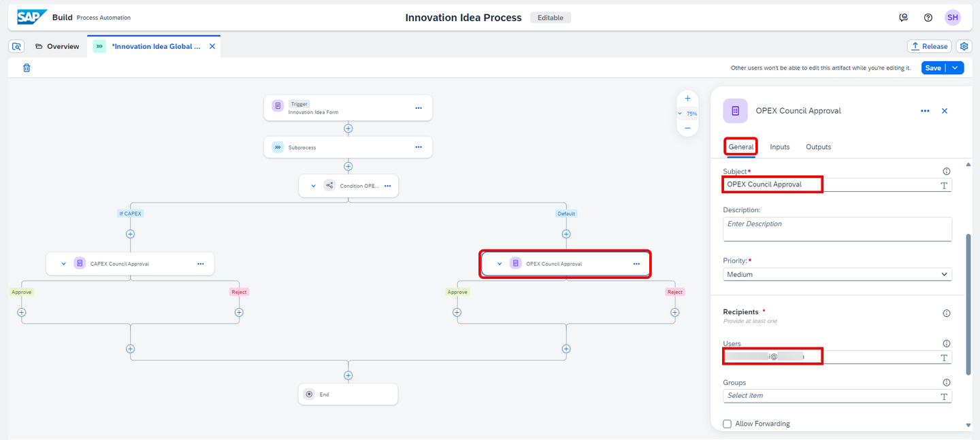
Task: Click the properties panel scrollbar
Action: pos(968,305)
